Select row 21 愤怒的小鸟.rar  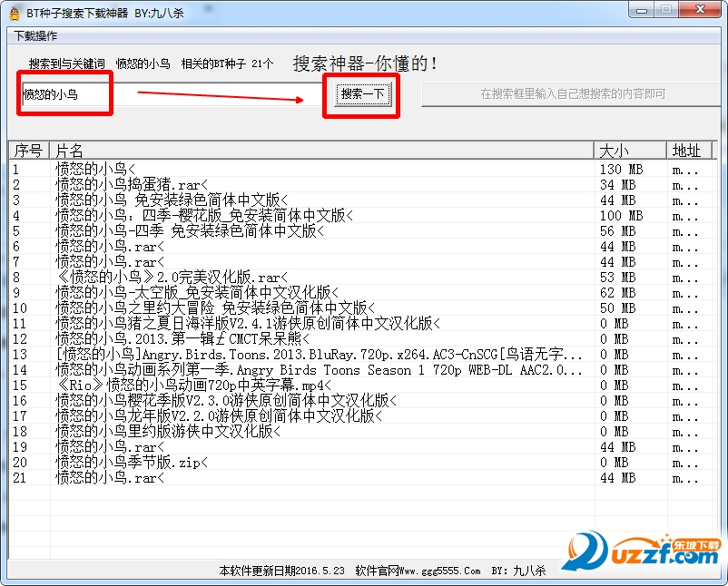tap(360, 477)
